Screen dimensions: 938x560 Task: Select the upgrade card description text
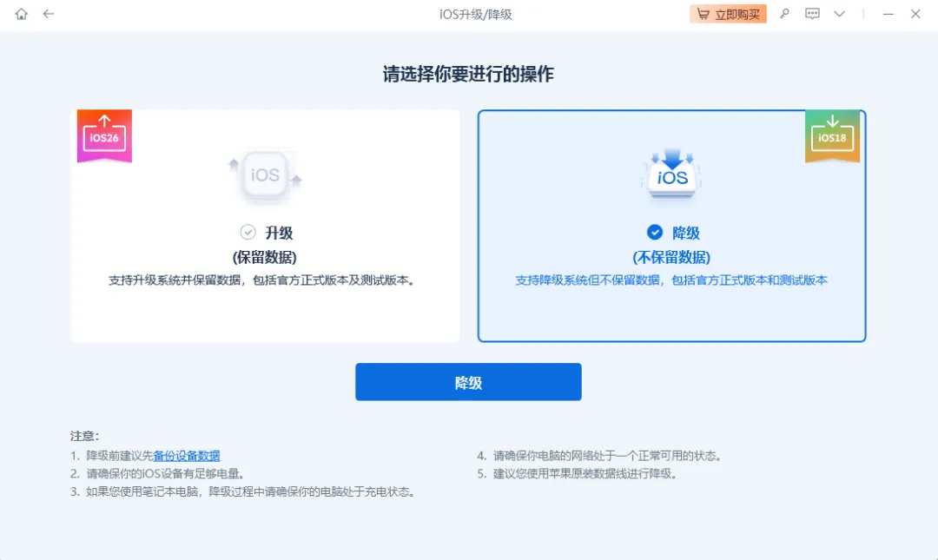click(262, 280)
